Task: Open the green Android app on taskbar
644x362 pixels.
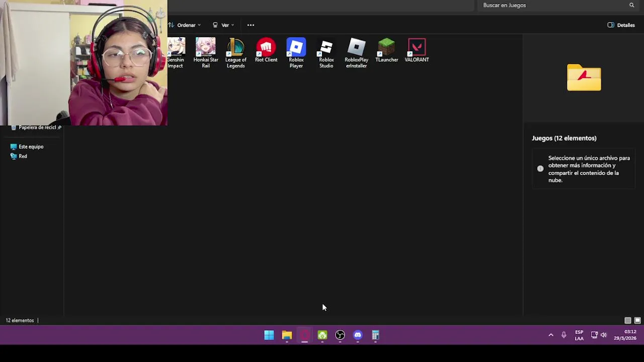Action: coord(323,335)
